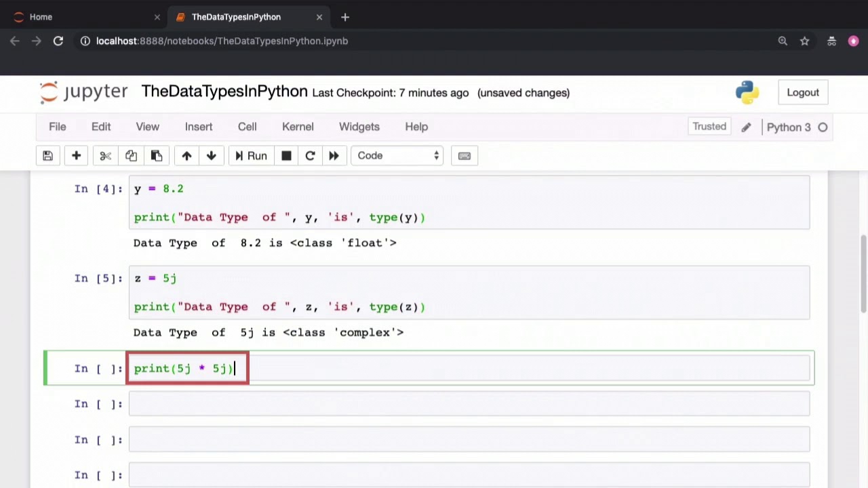Rename notebook title TheDataTypesInPython
Viewport: 868px width, 488px height.
(x=224, y=92)
